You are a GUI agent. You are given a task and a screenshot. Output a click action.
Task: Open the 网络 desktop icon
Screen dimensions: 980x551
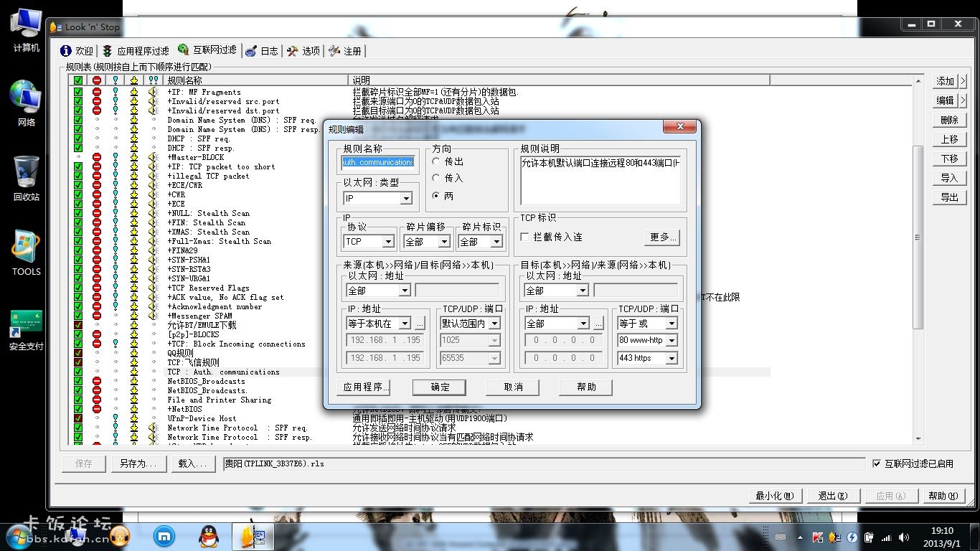(27, 103)
